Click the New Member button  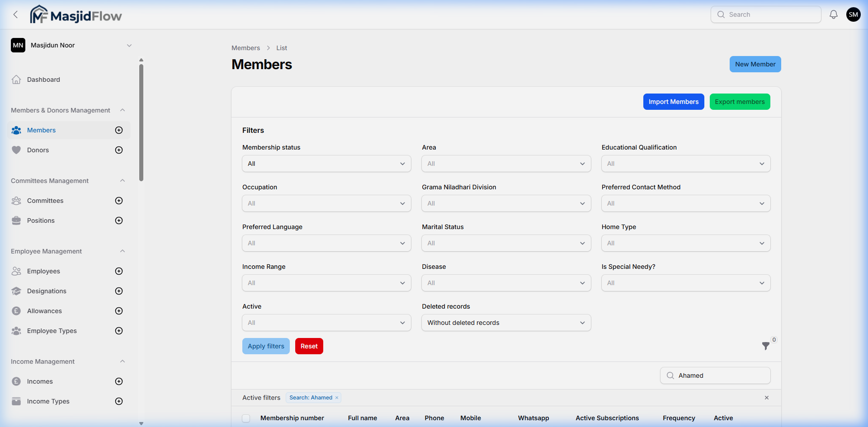pos(755,64)
